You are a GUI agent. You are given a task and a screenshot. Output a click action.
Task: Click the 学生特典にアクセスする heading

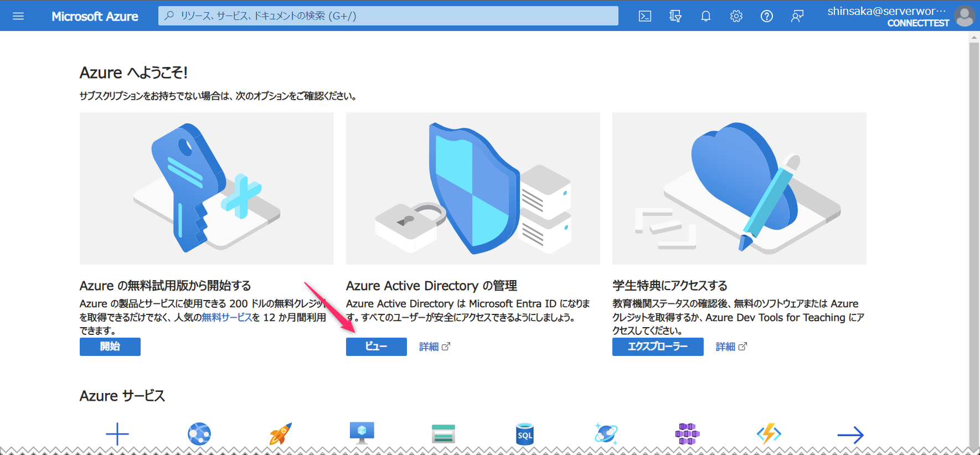click(x=670, y=286)
